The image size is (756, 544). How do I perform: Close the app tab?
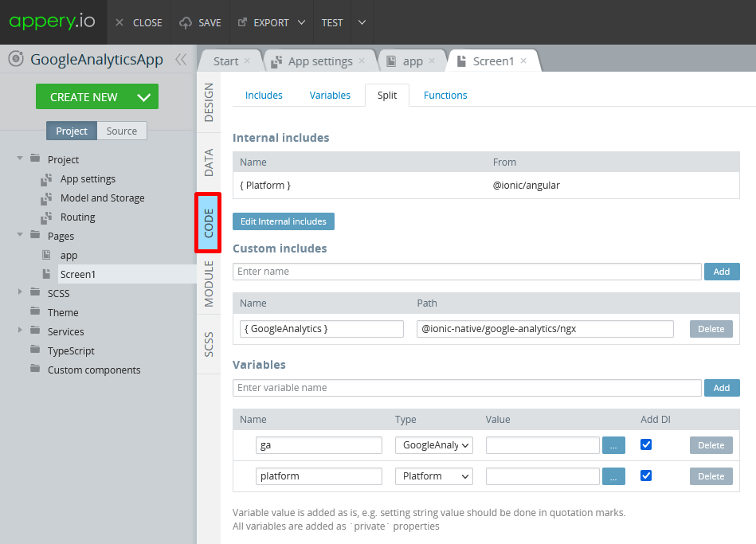pos(432,61)
